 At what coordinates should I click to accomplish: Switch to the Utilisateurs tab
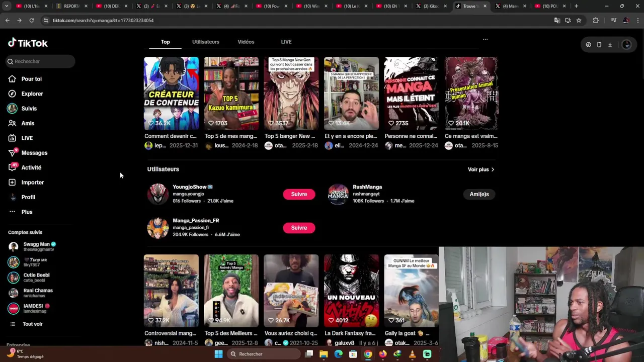[205, 42]
